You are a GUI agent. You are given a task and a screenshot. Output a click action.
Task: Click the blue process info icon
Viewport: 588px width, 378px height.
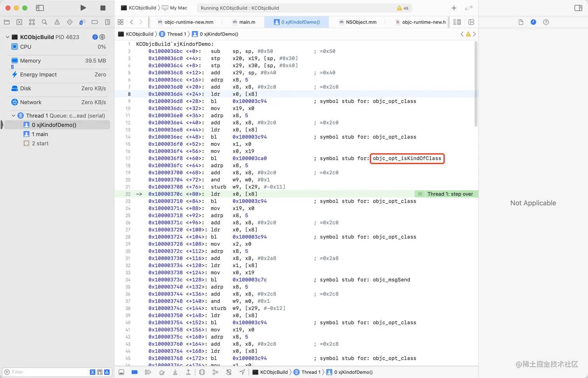point(95,37)
